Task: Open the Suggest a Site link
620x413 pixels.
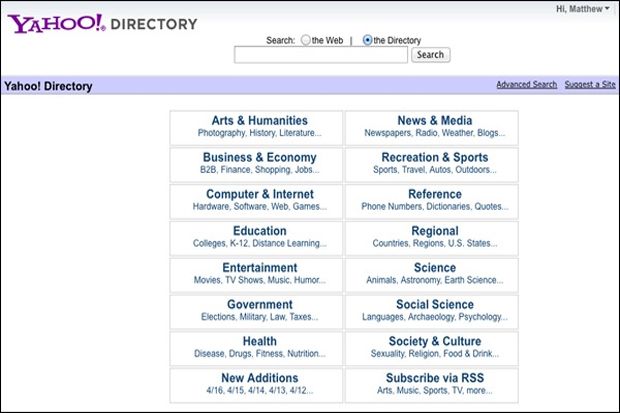Action: (590, 84)
